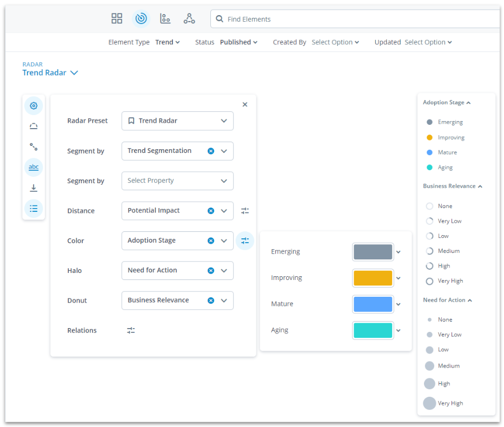The width and height of the screenshot is (504, 427).
Task: Open Element Type Trend filter
Action: click(x=168, y=42)
